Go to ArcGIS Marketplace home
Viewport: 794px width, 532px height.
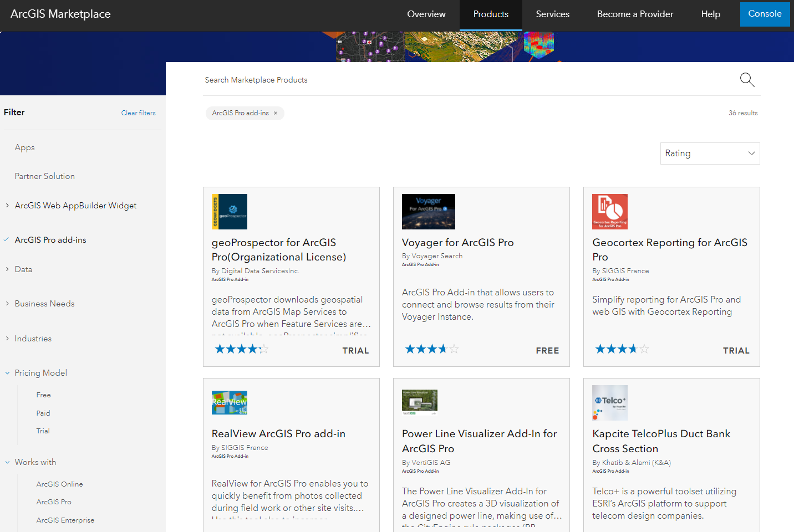coord(60,14)
